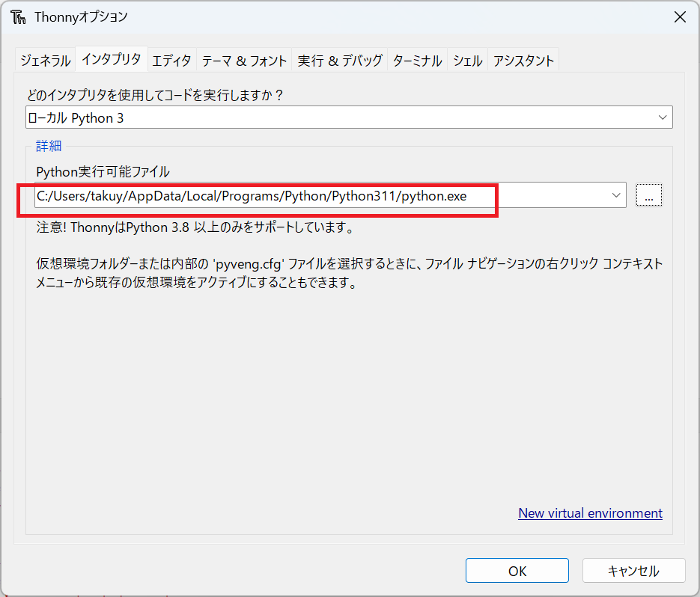Dismiss the dialog with キャンセル
The width and height of the screenshot is (700, 597).
click(633, 571)
